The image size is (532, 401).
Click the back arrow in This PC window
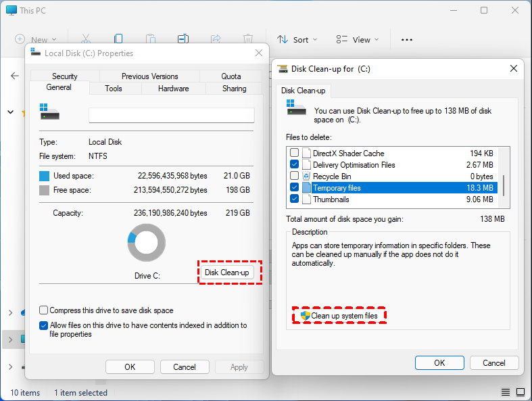pos(15,76)
